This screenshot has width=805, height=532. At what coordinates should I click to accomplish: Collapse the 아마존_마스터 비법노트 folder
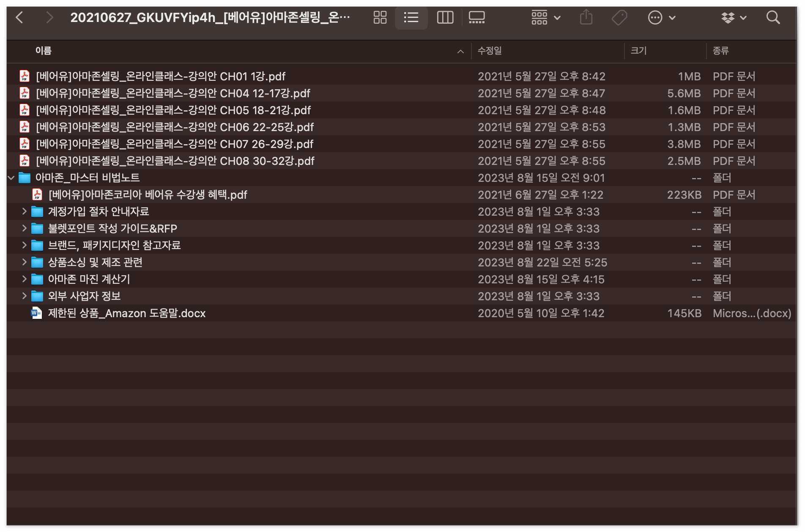click(x=11, y=178)
